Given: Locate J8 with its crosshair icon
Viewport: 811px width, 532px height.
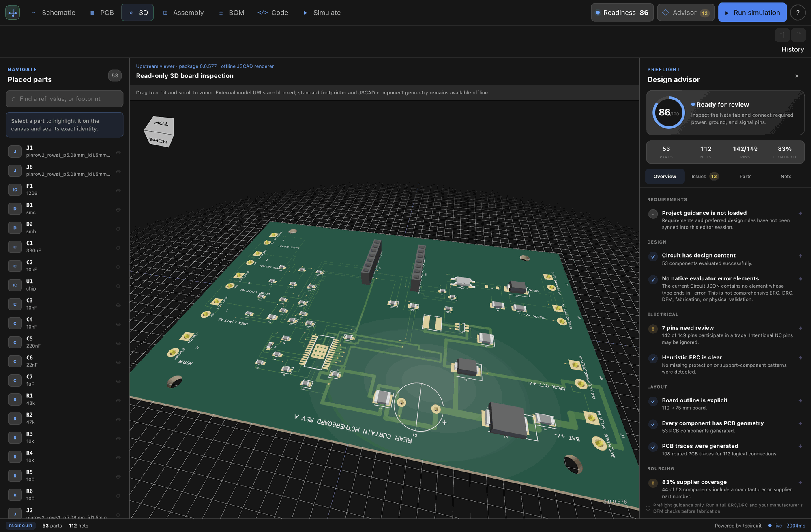Looking at the screenshot, I should pyautogui.click(x=118, y=172).
